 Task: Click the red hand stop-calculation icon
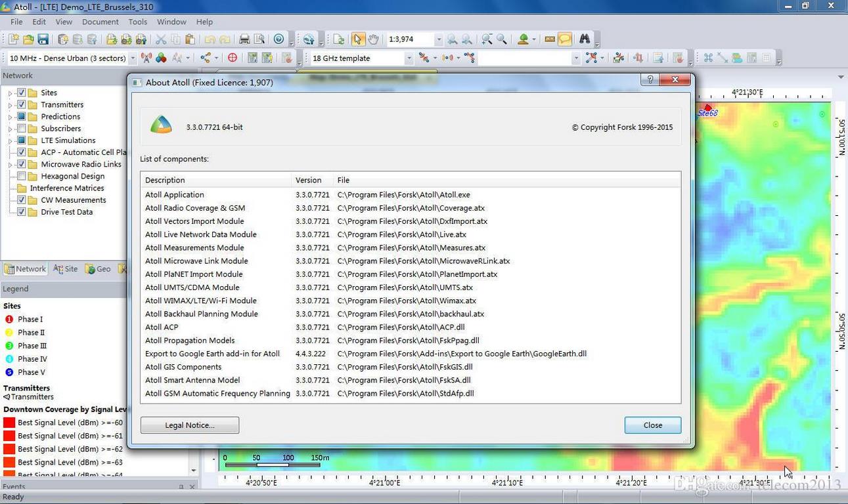click(x=287, y=58)
